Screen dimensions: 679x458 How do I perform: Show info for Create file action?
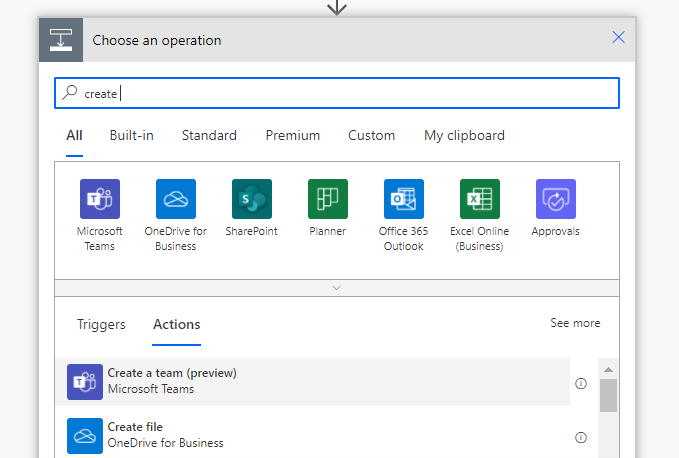pos(580,437)
